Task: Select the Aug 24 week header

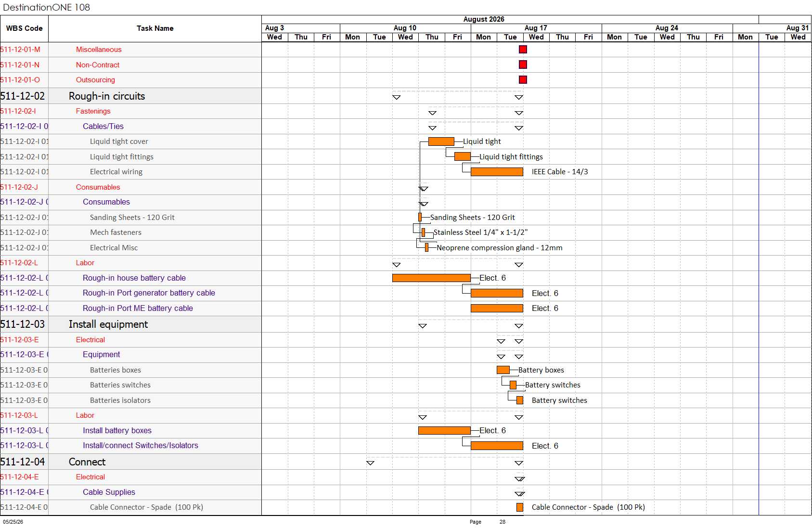Action: pos(667,28)
